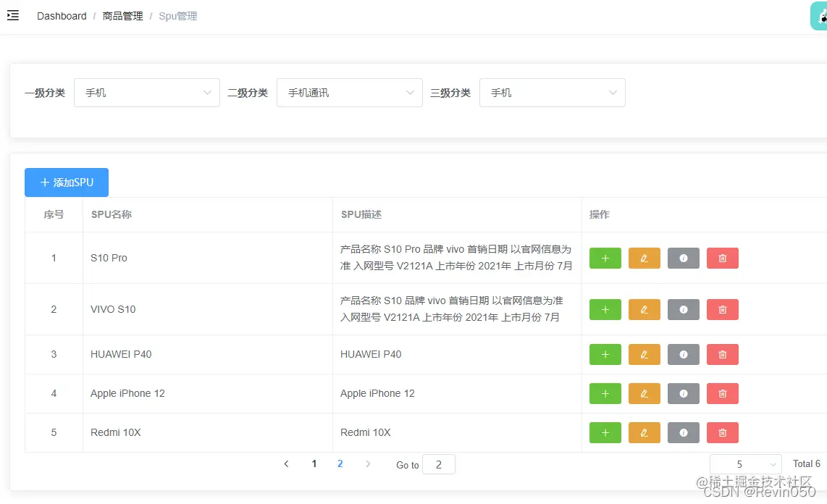Delete the Apple iPhone 12 SPU
The width and height of the screenshot is (827, 504).
(x=722, y=393)
